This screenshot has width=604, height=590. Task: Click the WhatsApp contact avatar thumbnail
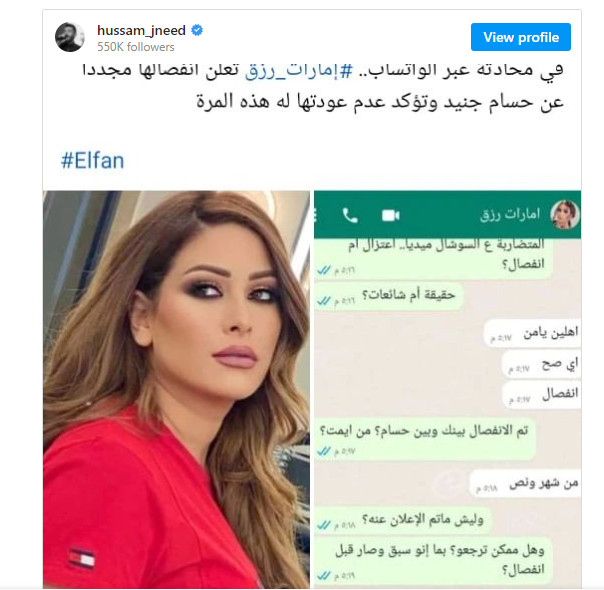(x=565, y=215)
